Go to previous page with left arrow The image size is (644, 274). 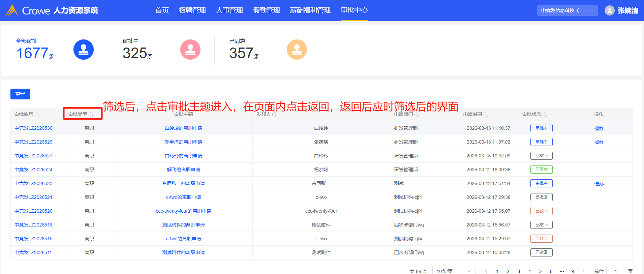[x=486, y=271]
